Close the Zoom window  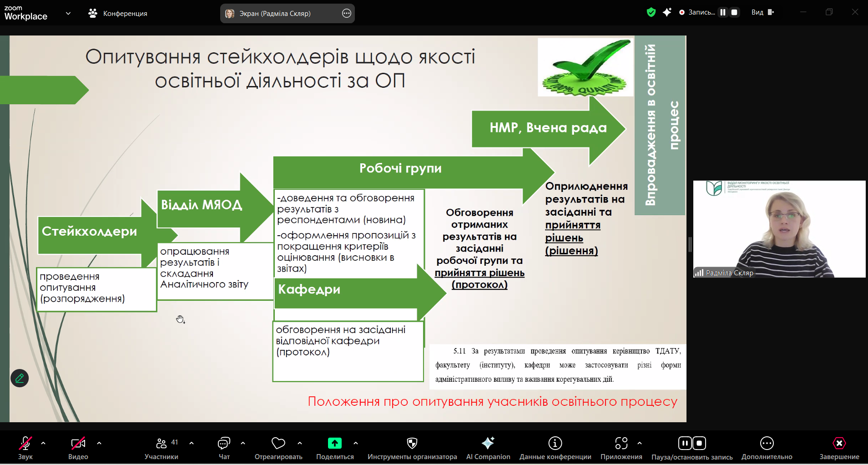pos(855,12)
